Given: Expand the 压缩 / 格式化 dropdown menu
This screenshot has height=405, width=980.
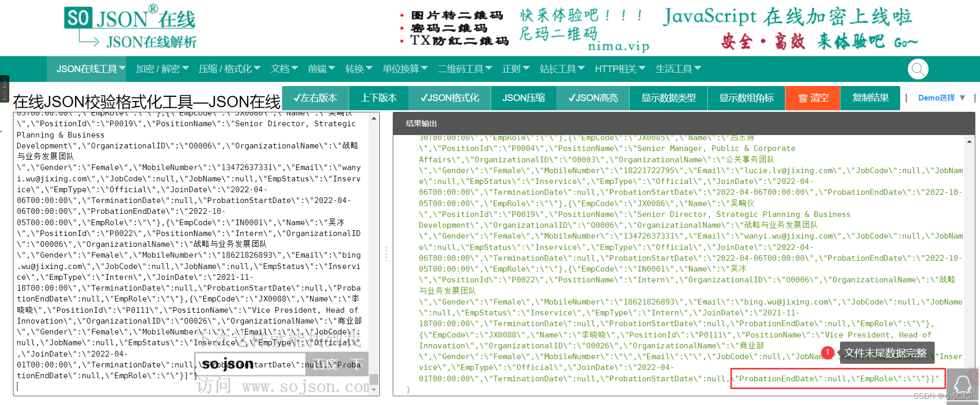Looking at the screenshot, I should 230,69.
